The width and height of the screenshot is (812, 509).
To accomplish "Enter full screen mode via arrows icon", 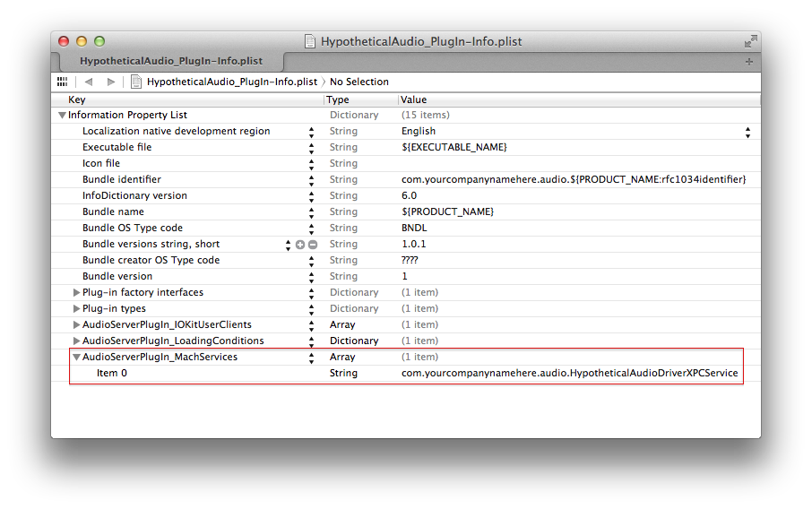I will click(750, 41).
